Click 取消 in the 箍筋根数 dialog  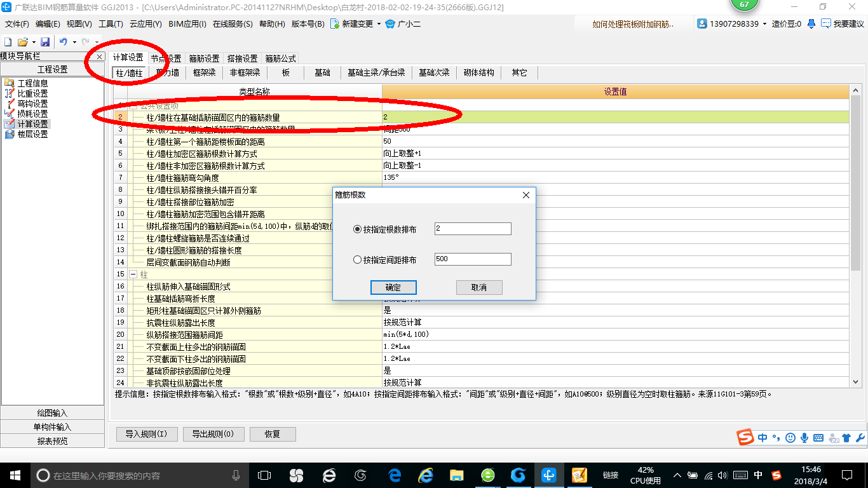click(x=479, y=287)
